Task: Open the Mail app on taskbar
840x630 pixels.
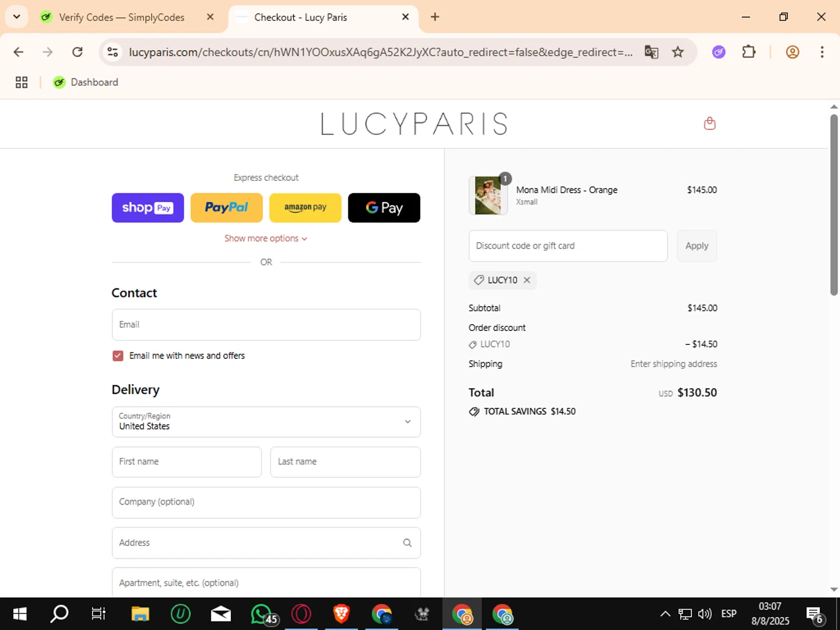Action: (x=221, y=614)
